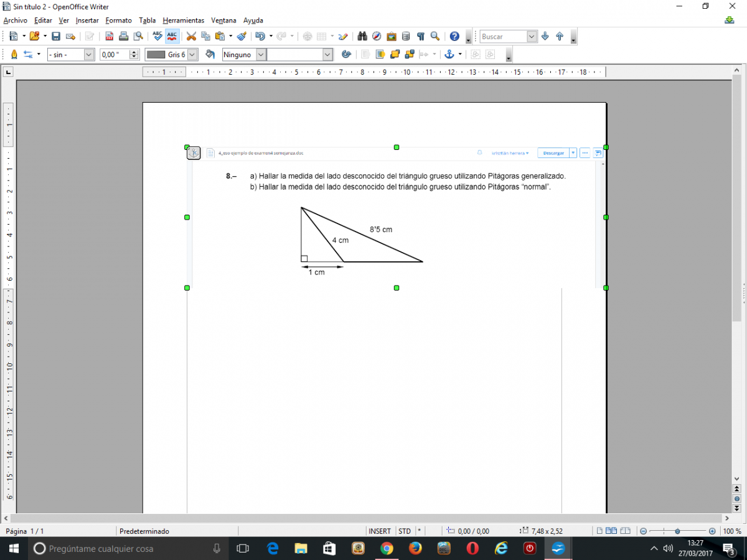Click the 100 % zoom level text
This screenshot has height=560, width=747.
pyautogui.click(x=731, y=531)
